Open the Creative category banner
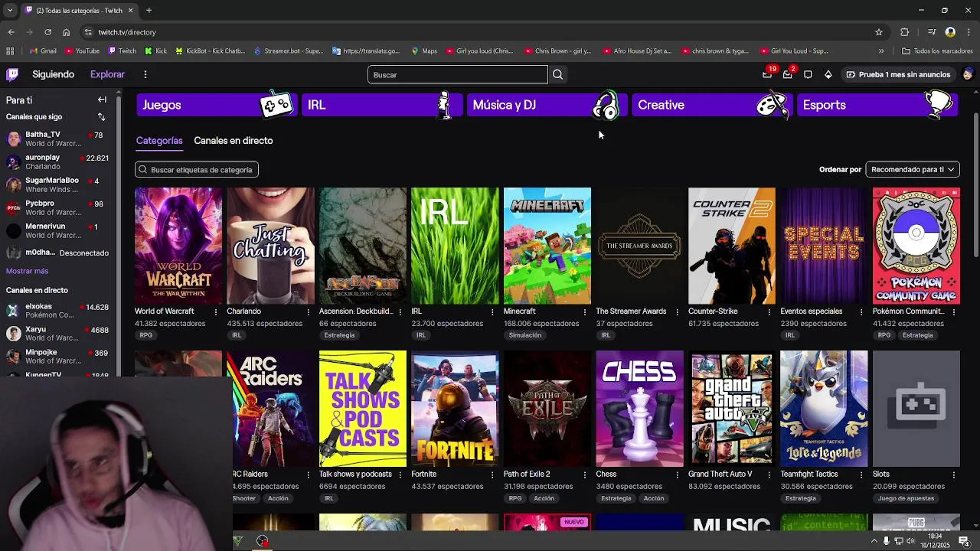The width and height of the screenshot is (980, 551). coord(711,105)
